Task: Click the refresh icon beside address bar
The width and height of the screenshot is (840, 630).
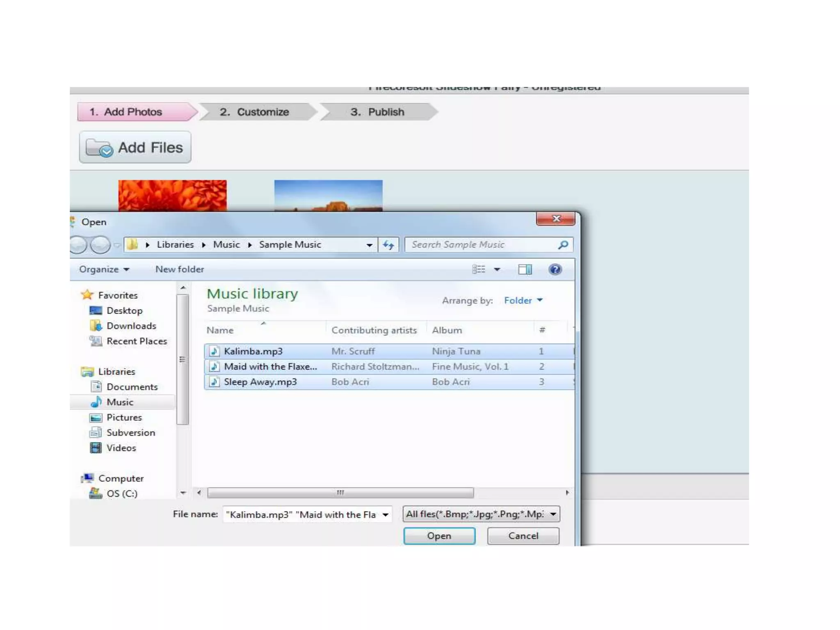Action: pos(388,245)
